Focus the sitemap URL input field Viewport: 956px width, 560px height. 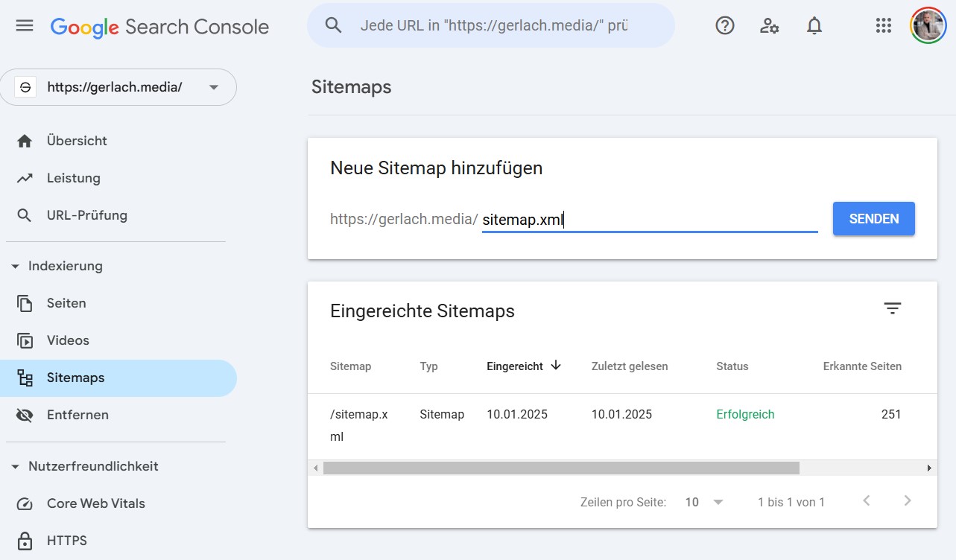point(648,220)
